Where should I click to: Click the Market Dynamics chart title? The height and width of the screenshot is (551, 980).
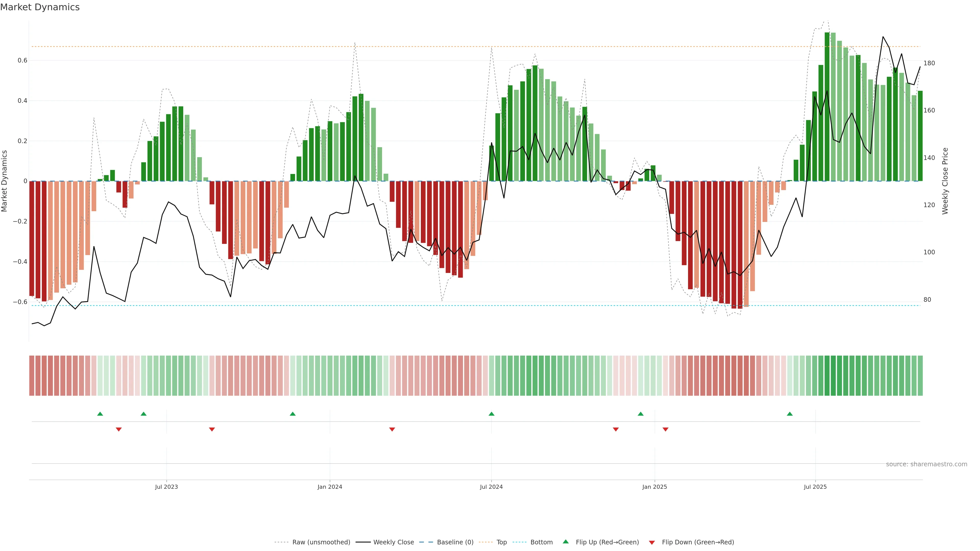pos(40,7)
